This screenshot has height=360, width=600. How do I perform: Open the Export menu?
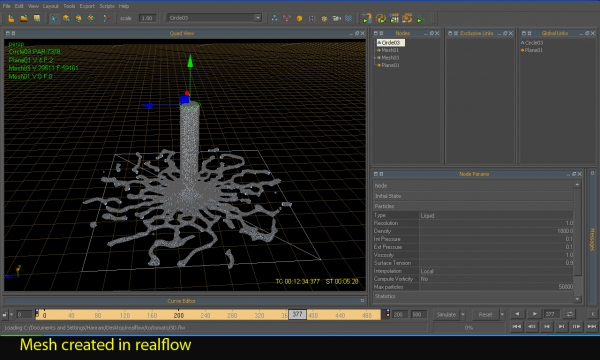[x=87, y=6]
